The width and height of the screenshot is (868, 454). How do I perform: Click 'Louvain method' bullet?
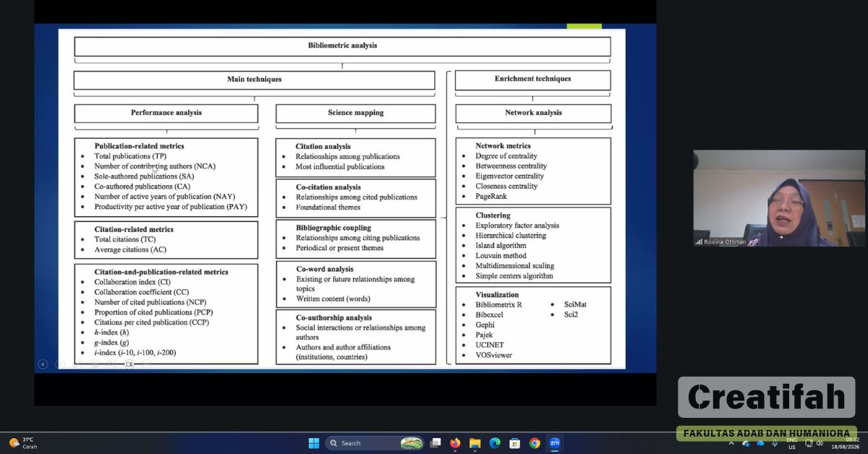(501, 256)
